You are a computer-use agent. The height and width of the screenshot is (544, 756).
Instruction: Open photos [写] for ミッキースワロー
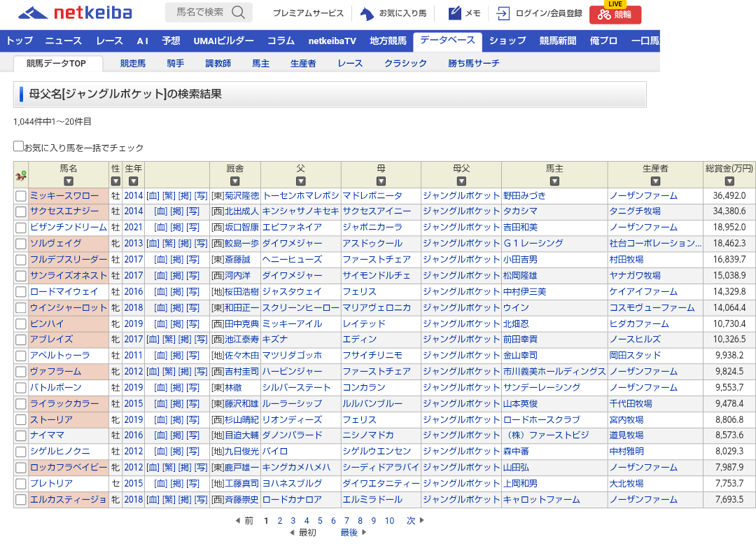201,196
